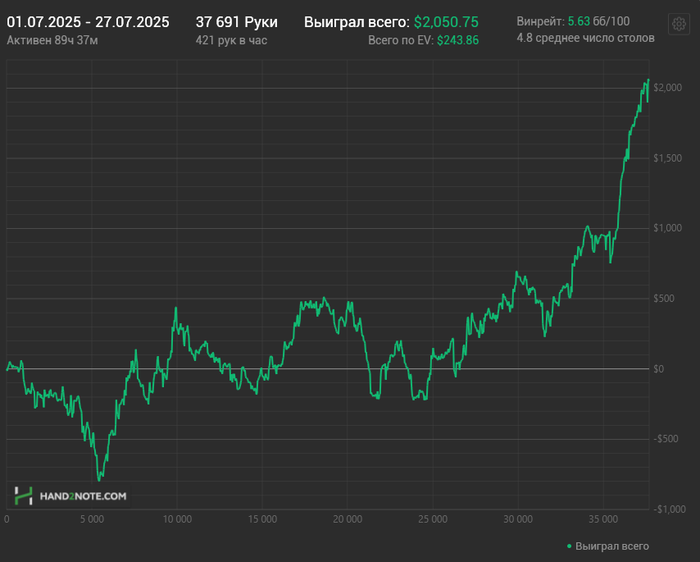
Task: Click the 5 000 x-axis label
Action: 92,520
